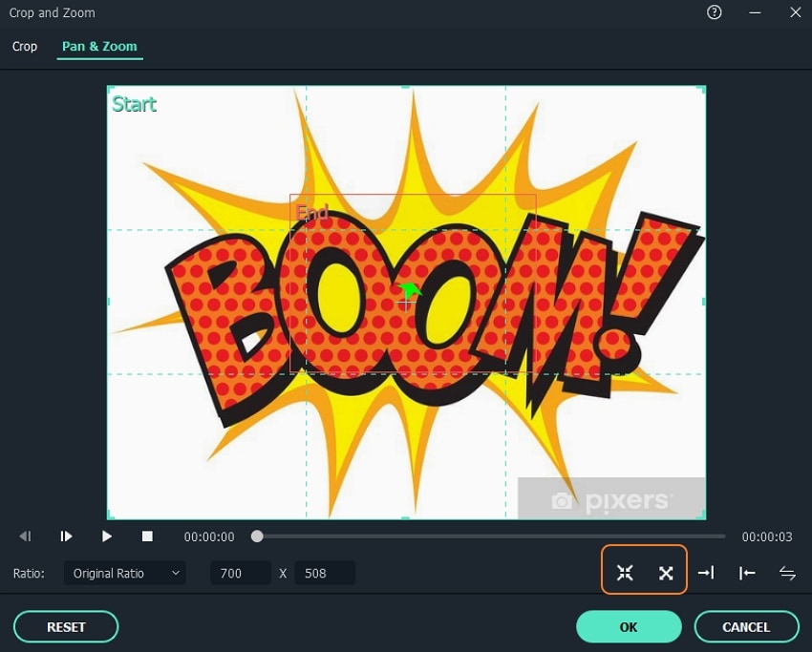The height and width of the screenshot is (652, 812).
Task: Select the zoom out mode icon
Action: tap(666, 573)
